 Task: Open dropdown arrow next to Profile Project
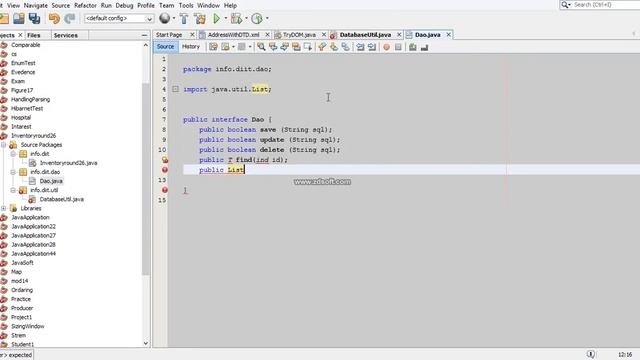pyautogui.click(x=267, y=18)
